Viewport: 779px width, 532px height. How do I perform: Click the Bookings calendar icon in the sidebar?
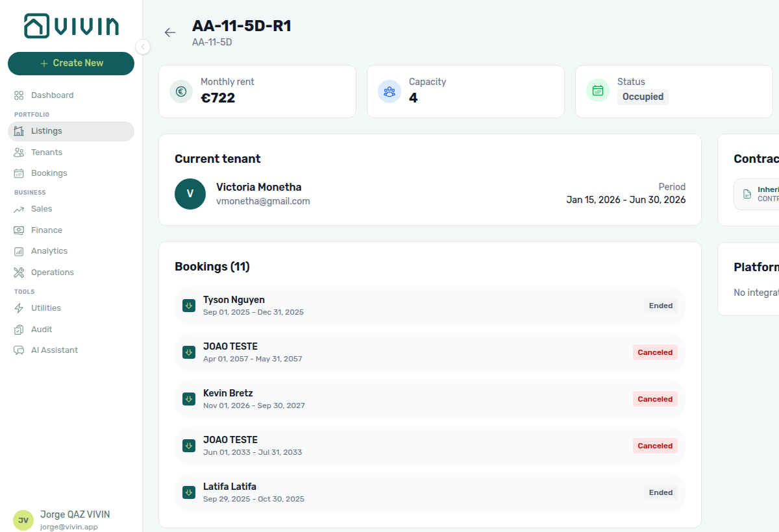(x=19, y=173)
